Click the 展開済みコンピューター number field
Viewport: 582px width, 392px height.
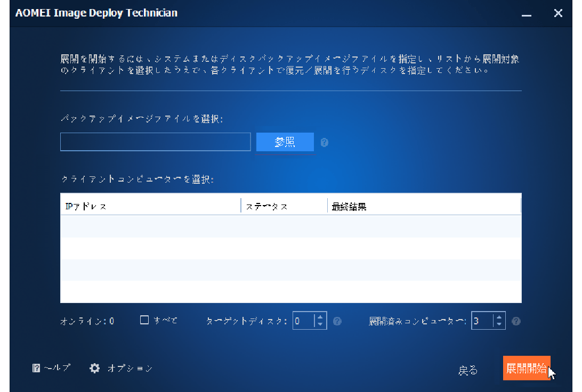482,321
